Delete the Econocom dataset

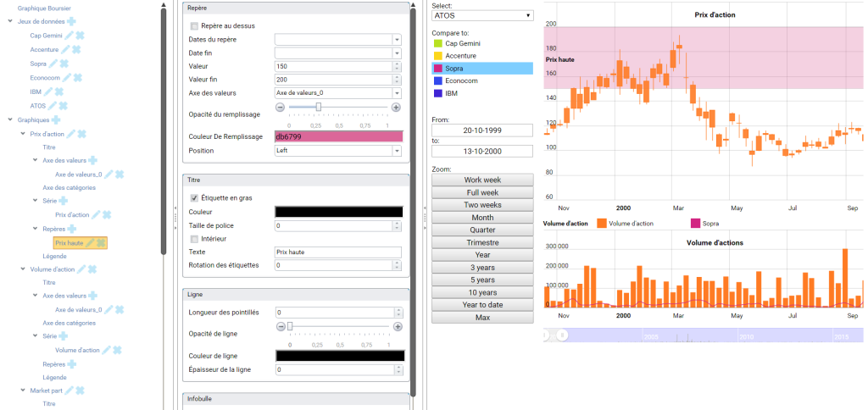(x=78, y=77)
